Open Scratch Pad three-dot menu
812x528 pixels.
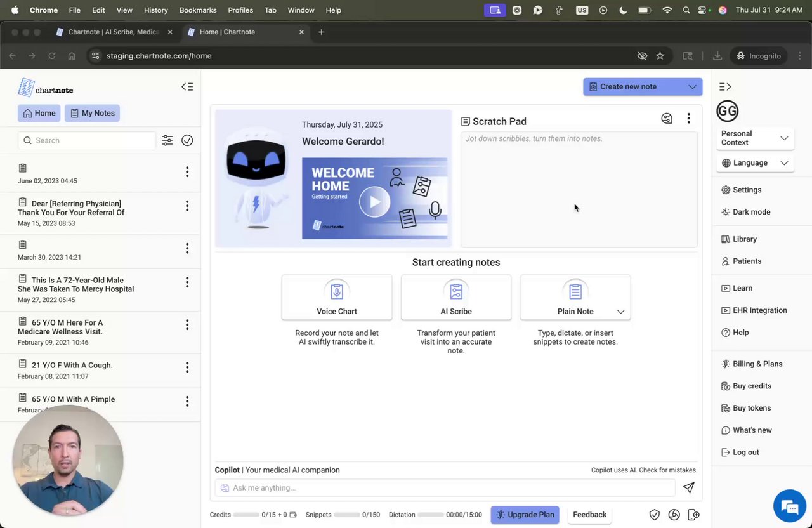click(x=688, y=118)
